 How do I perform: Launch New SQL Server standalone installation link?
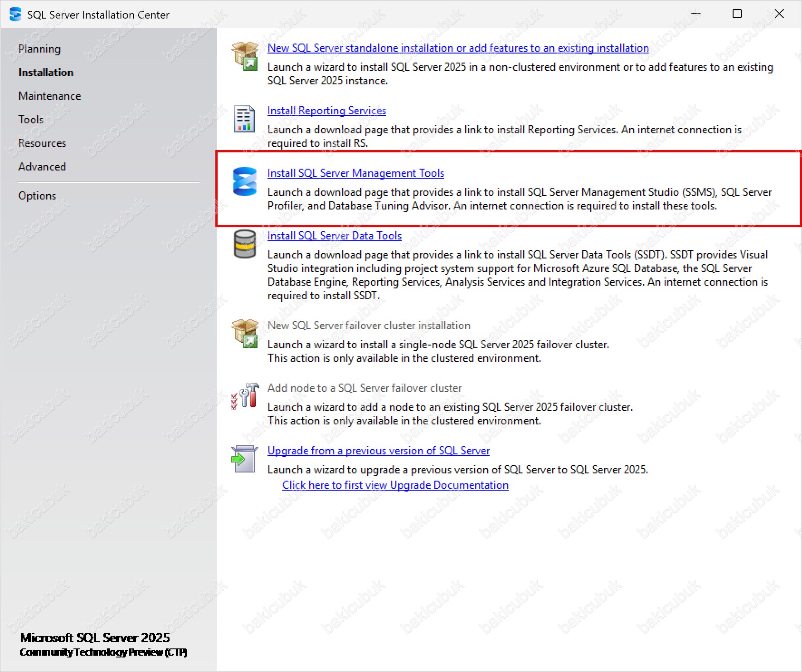click(x=458, y=48)
